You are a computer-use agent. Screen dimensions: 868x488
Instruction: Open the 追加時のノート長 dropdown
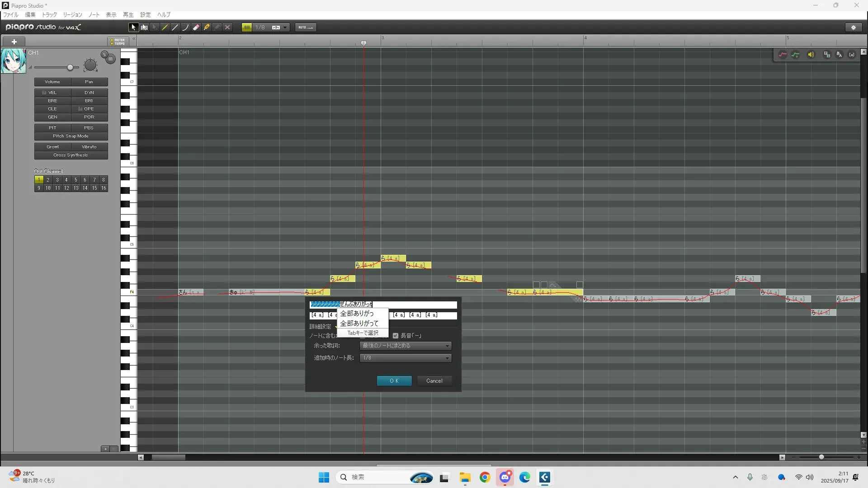[406, 358]
